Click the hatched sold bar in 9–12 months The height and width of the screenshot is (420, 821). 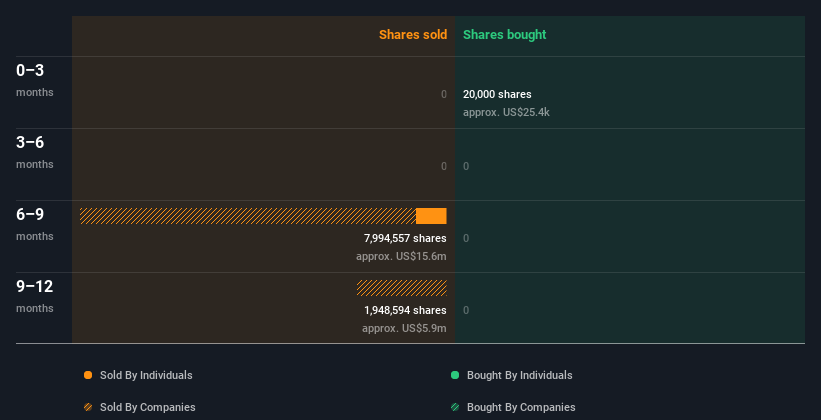tap(402, 288)
